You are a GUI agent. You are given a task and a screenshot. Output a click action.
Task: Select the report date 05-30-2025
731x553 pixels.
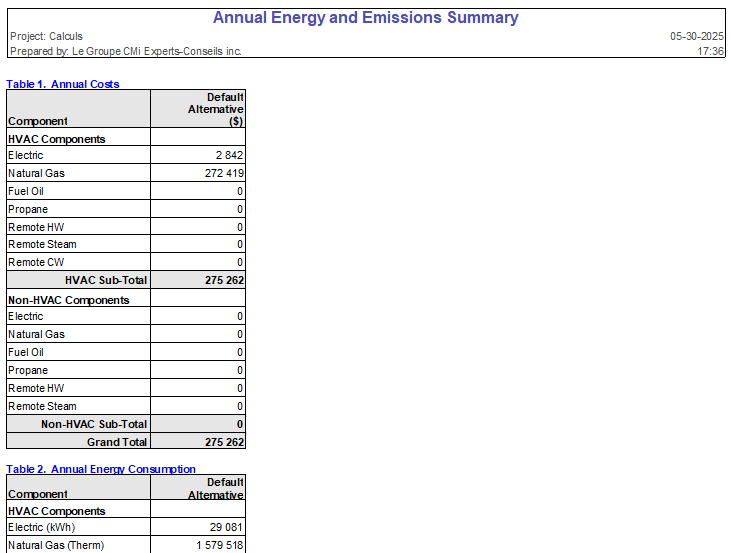click(697, 36)
